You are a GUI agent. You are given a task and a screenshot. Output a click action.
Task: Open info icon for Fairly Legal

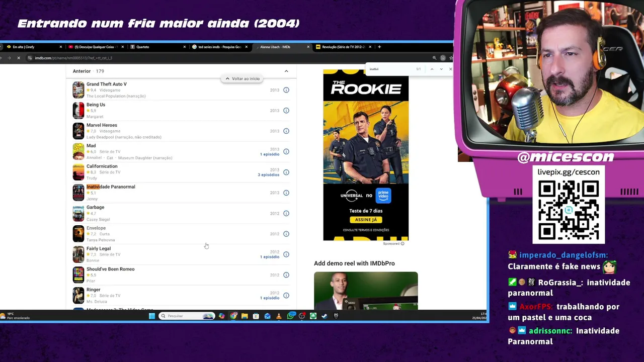(286, 254)
